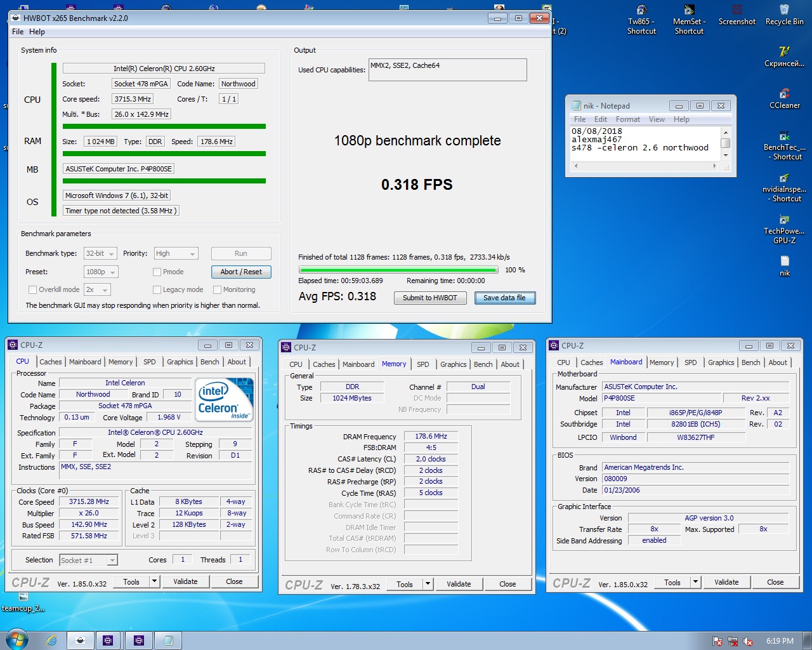Switch to Graphics tab in Mainboard CPU-Z
Screen dimensions: 812x650
(721, 362)
